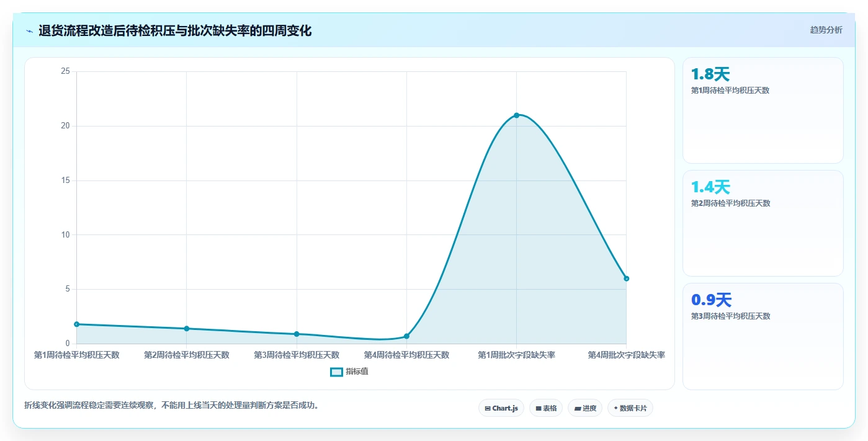The width and height of the screenshot is (868, 441).
Task: Toggle the 指标值 legend item
Action: coord(349,372)
